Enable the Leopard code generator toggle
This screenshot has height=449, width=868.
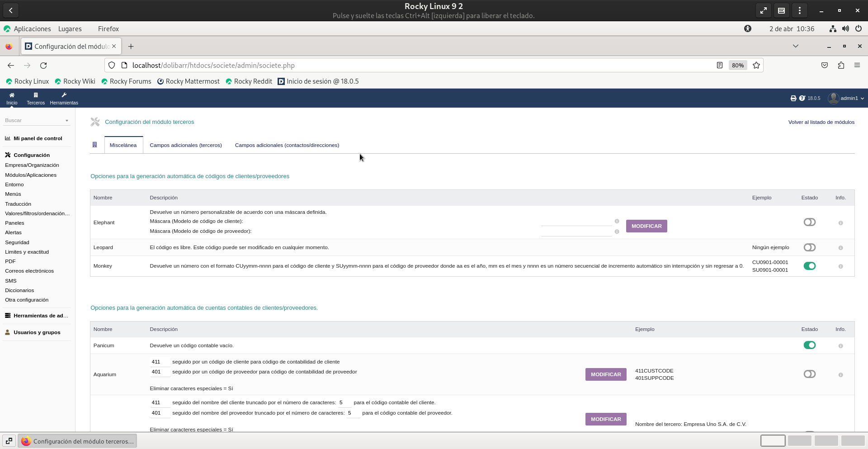pyautogui.click(x=809, y=247)
